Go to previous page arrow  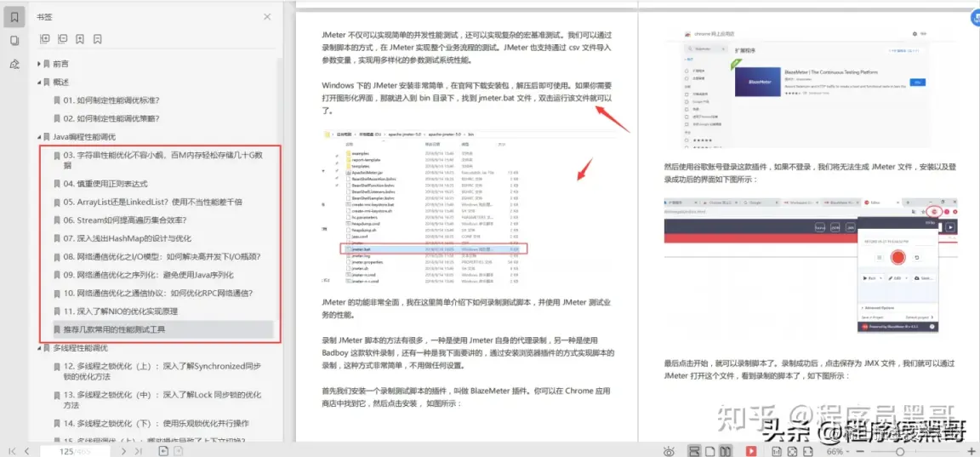(26, 451)
